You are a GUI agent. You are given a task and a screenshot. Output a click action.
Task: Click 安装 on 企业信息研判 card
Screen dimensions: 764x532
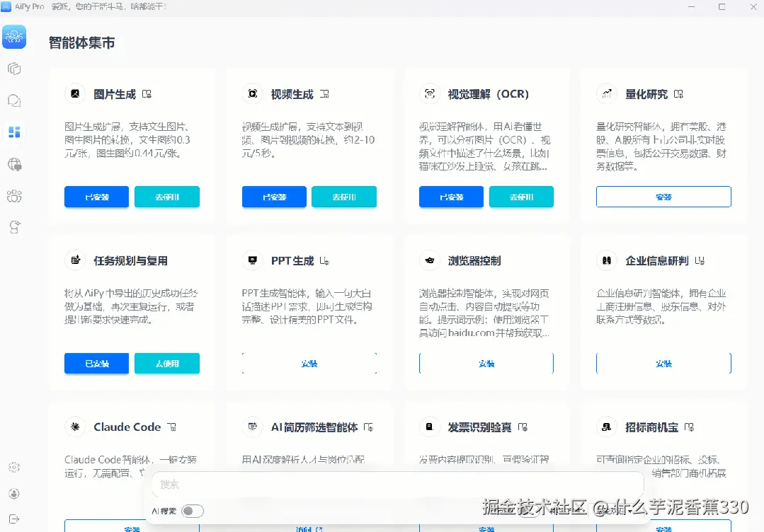point(663,363)
